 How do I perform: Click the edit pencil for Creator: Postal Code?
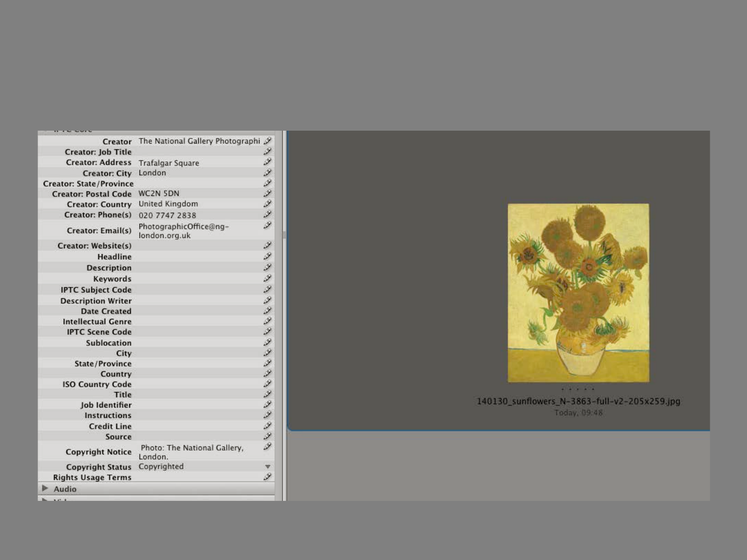(268, 193)
